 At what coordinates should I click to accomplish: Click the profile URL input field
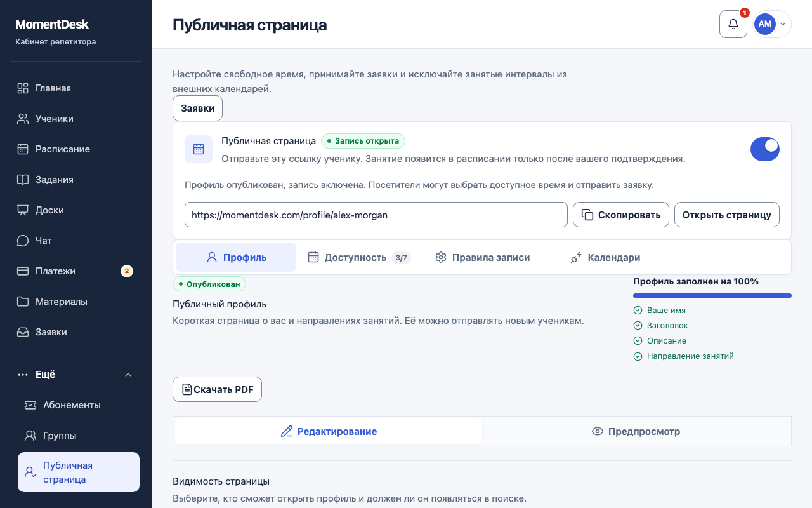click(x=376, y=215)
